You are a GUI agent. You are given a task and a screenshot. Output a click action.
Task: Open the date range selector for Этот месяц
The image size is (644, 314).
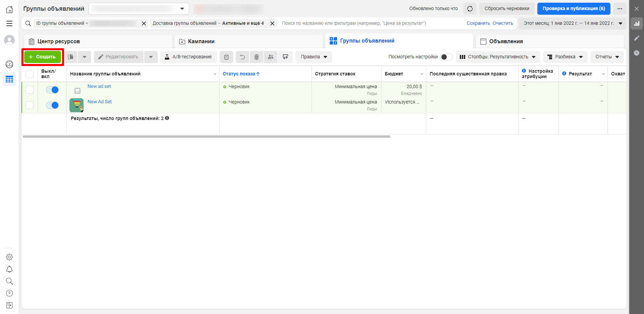573,23
